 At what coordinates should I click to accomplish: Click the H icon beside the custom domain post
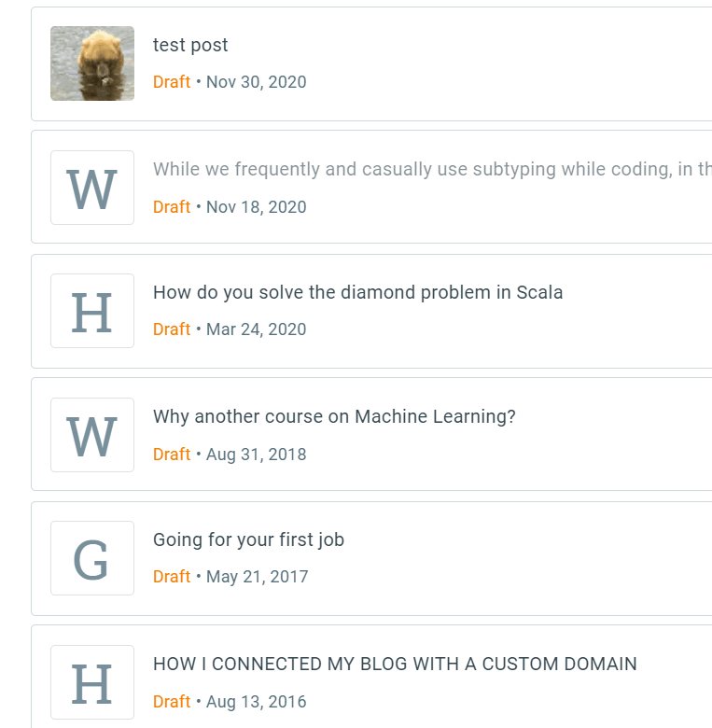92,682
